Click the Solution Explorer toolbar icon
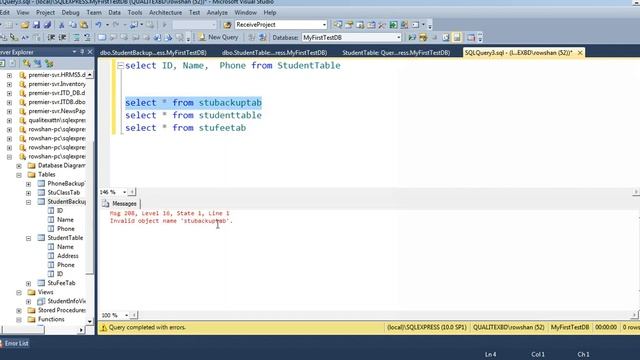Image resolution: width=640 pixels, height=360 pixels. (338, 25)
